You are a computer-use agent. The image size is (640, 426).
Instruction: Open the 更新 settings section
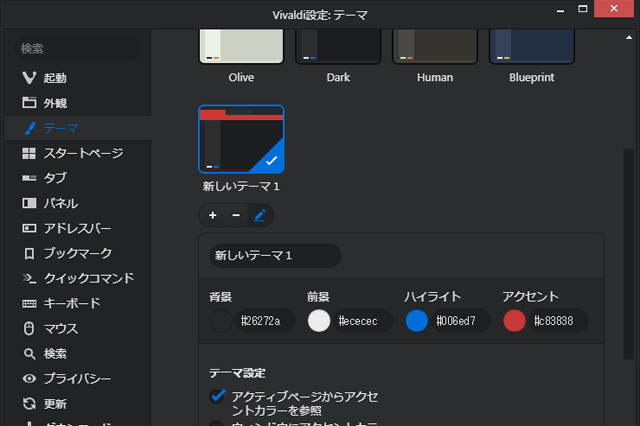click(78, 404)
